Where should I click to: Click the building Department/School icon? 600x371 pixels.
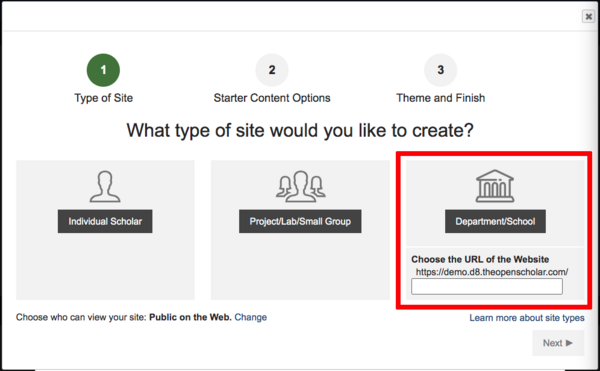click(x=495, y=186)
